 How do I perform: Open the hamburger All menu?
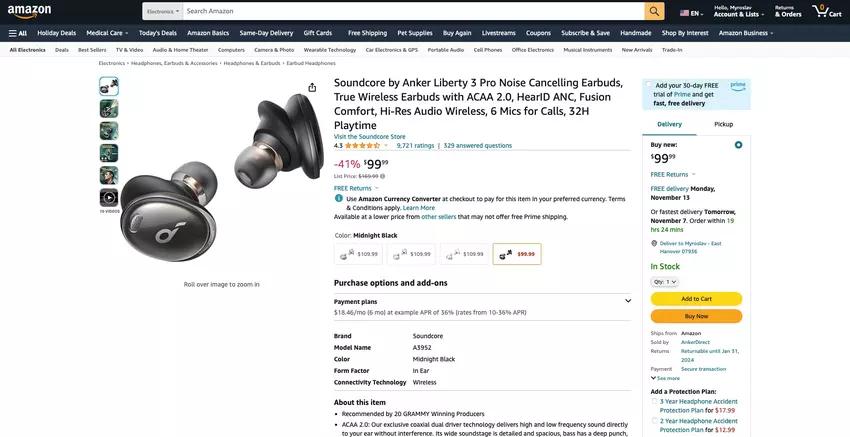click(x=17, y=33)
